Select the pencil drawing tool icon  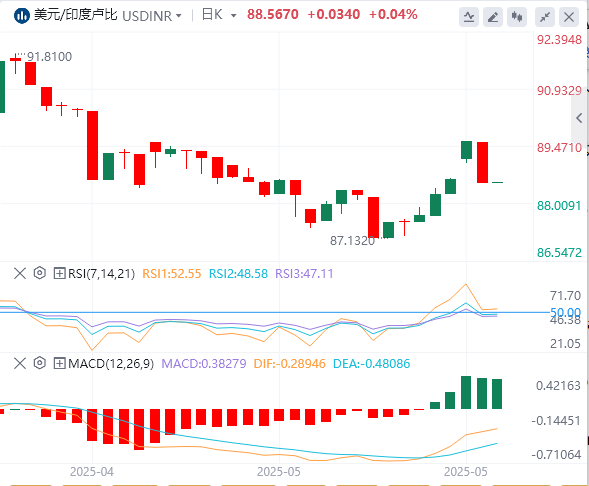[x=493, y=17]
